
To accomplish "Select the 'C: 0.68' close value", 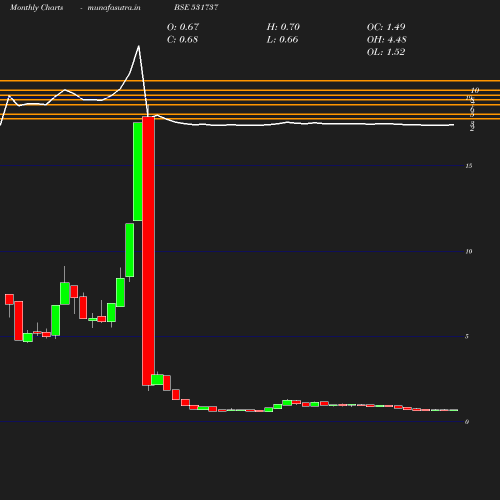I will pyautogui.click(x=182, y=40).
